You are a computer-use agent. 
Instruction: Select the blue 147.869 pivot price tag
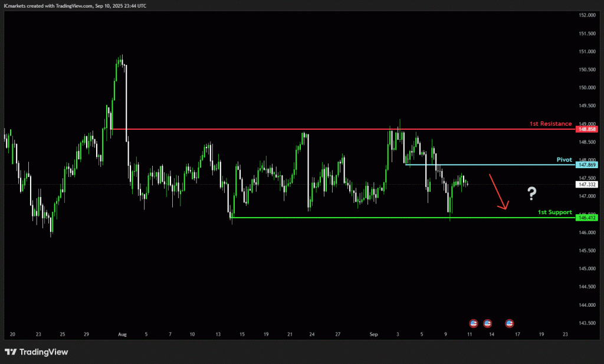(x=587, y=165)
